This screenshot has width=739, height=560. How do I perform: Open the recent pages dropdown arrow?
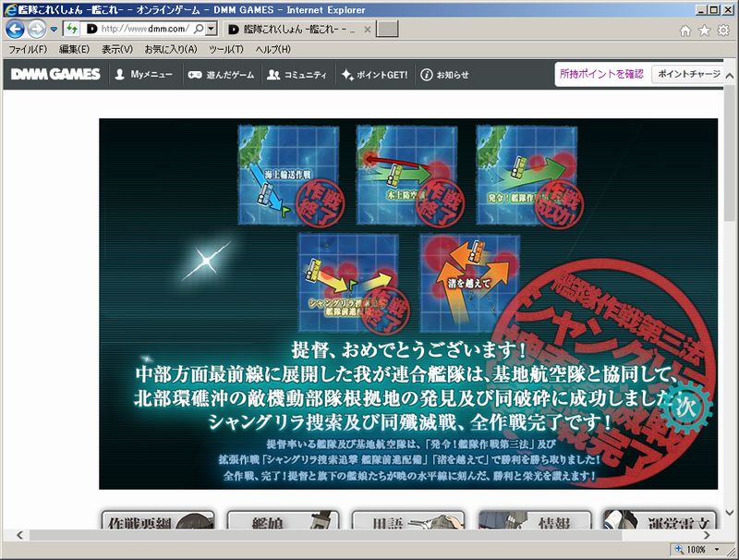pyautogui.click(x=54, y=30)
